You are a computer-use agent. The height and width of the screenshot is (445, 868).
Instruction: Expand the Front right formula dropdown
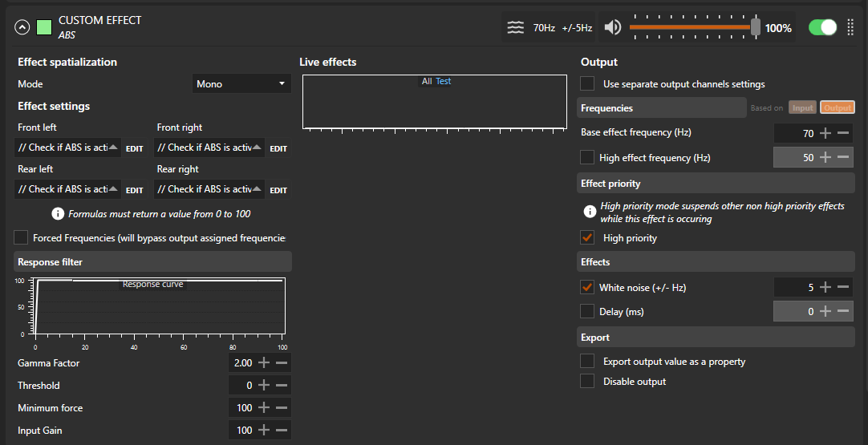(256, 148)
